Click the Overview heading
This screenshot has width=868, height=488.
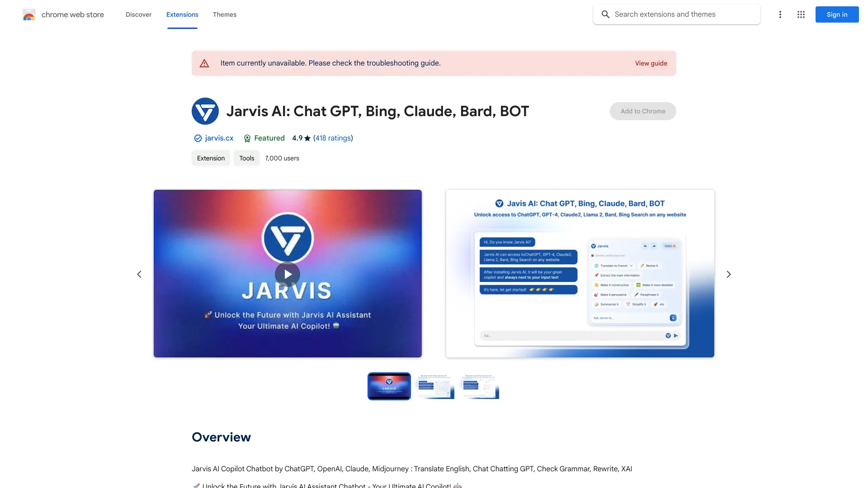[x=221, y=437]
